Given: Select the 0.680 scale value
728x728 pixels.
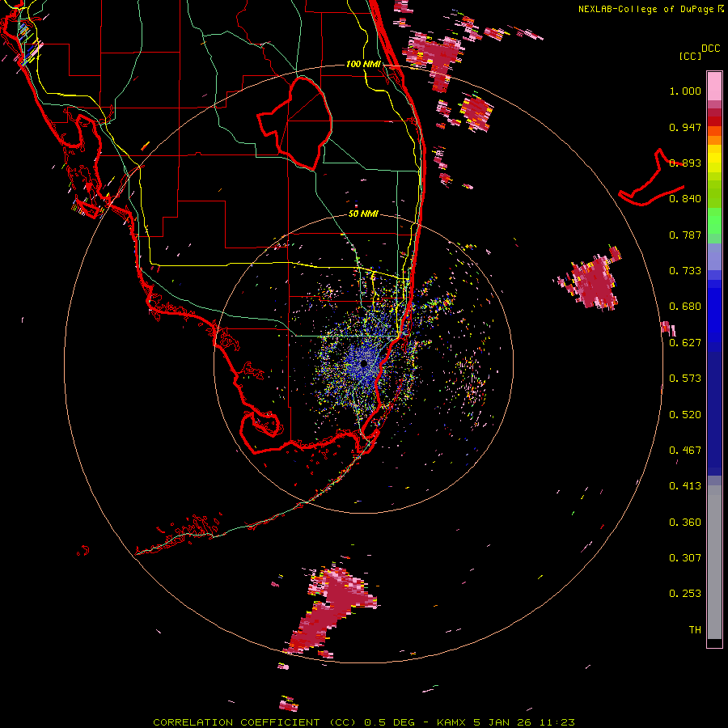Looking at the screenshot, I should tap(685, 307).
